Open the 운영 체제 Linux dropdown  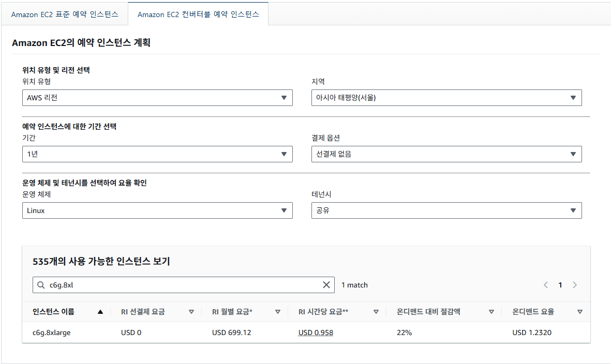(x=157, y=210)
